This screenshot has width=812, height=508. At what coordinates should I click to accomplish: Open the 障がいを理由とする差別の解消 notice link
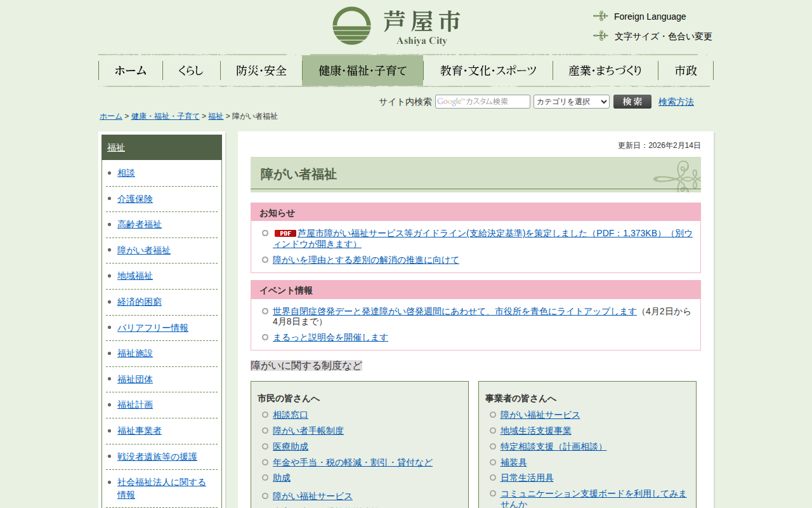pyautogui.click(x=365, y=260)
